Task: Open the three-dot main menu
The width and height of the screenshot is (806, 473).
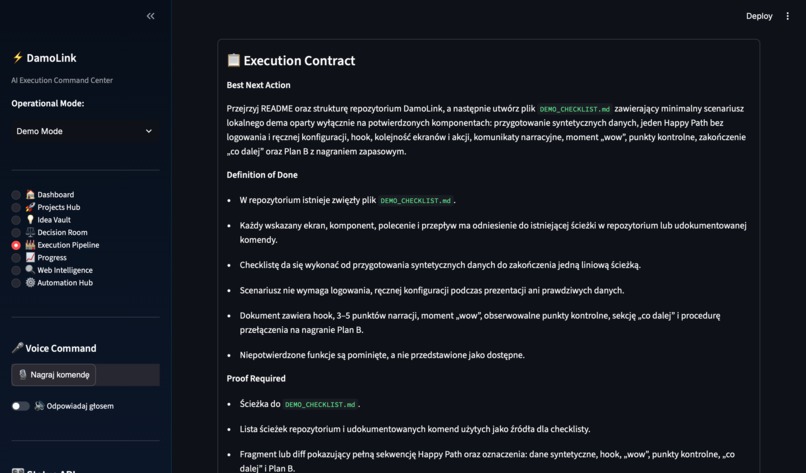Action: (x=787, y=16)
